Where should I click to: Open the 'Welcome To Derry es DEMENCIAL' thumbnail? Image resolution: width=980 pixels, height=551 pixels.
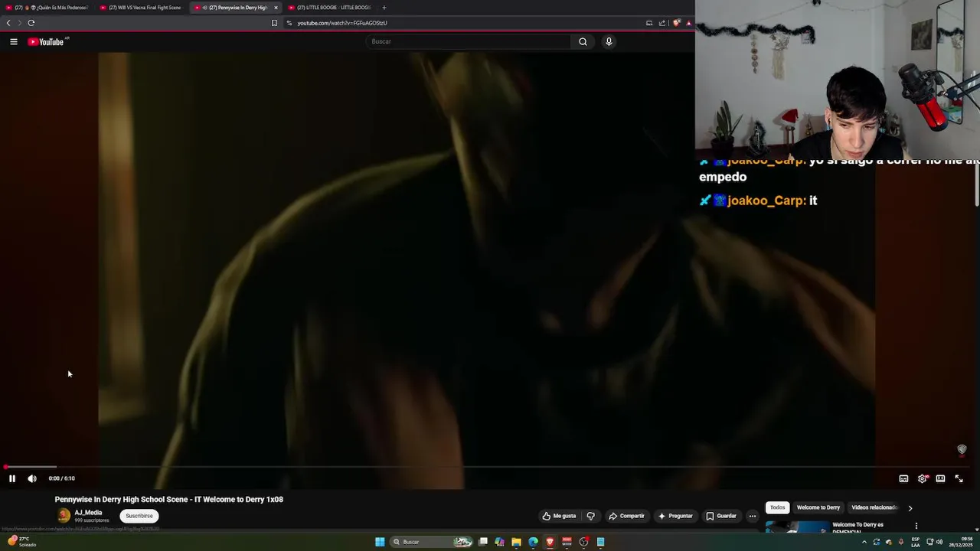pos(797,527)
